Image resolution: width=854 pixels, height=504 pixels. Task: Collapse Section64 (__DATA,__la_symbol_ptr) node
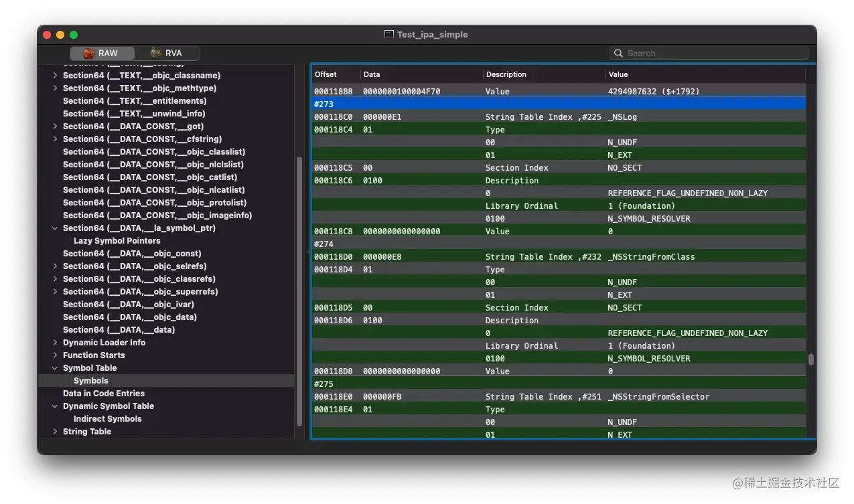point(55,228)
